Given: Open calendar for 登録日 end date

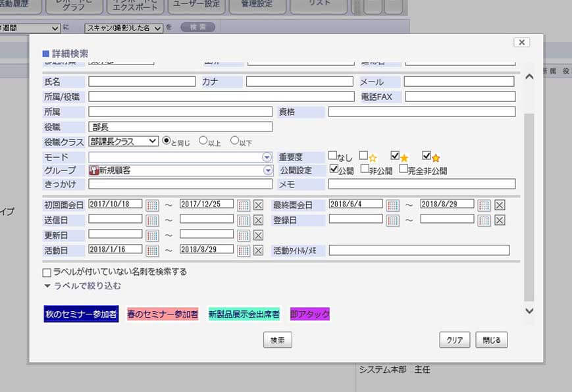Looking at the screenshot, I should [x=484, y=220].
